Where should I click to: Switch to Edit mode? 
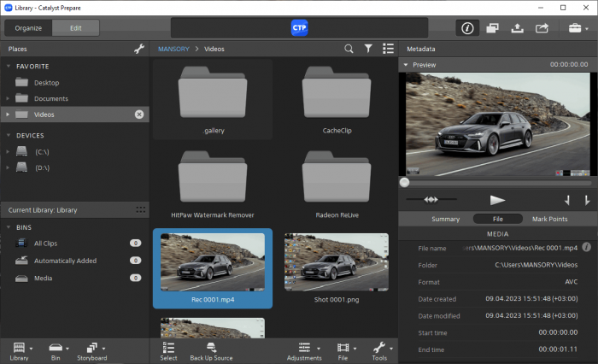pyautogui.click(x=75, y=28)
